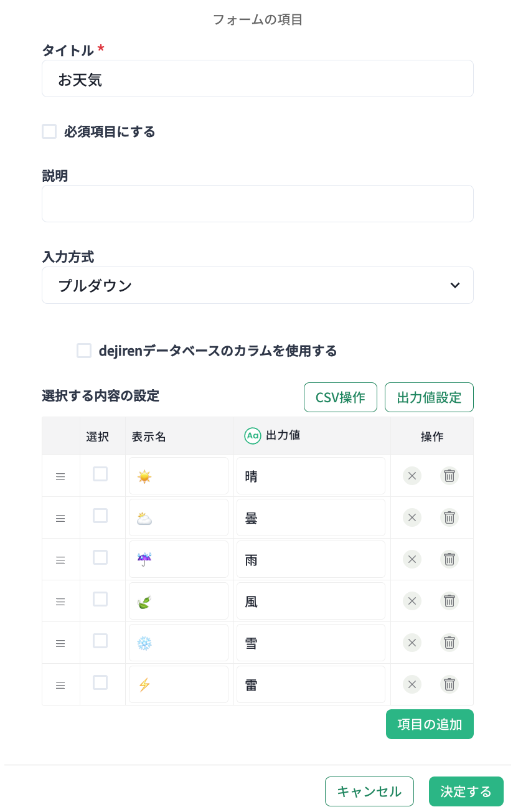Focus the タイトル input containing お天気
Viewport: 513px width, 812px height.
tap(257, 79)
